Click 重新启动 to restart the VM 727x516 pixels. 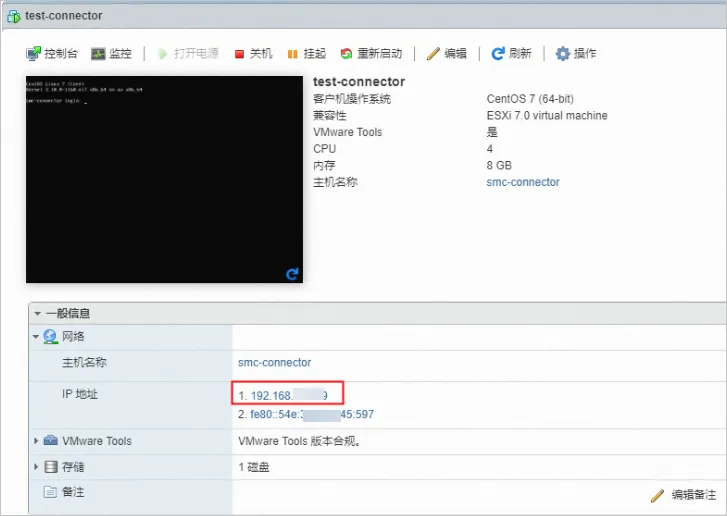click(371, 54)
